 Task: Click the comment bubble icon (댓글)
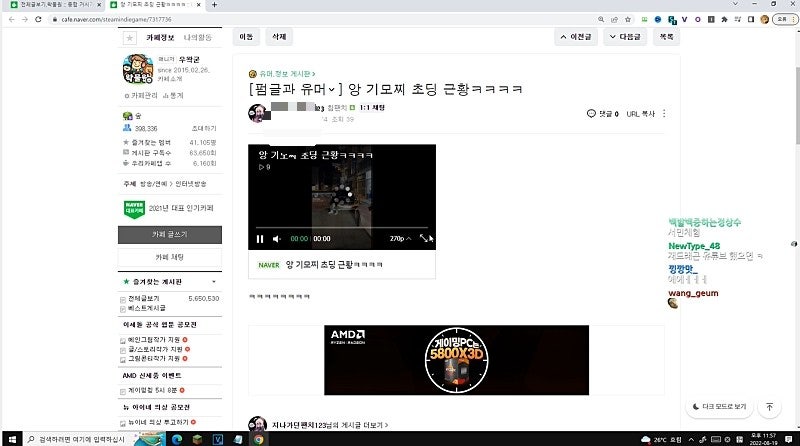click(x=591, y=114)
